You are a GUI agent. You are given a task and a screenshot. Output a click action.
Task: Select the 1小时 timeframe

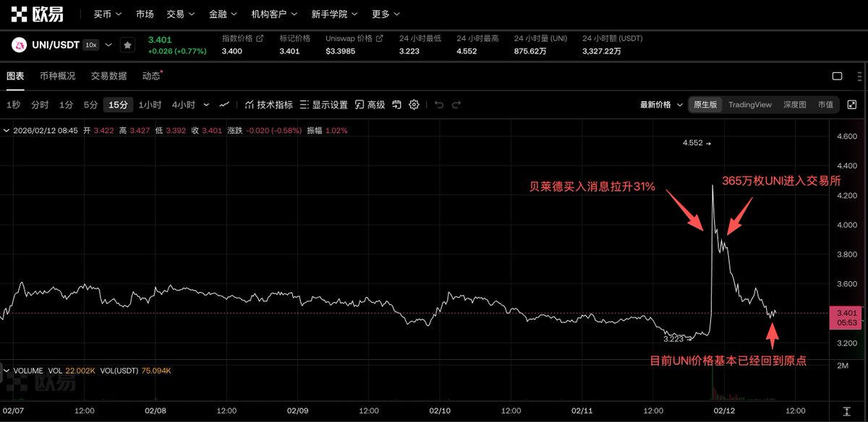point(150,105)
